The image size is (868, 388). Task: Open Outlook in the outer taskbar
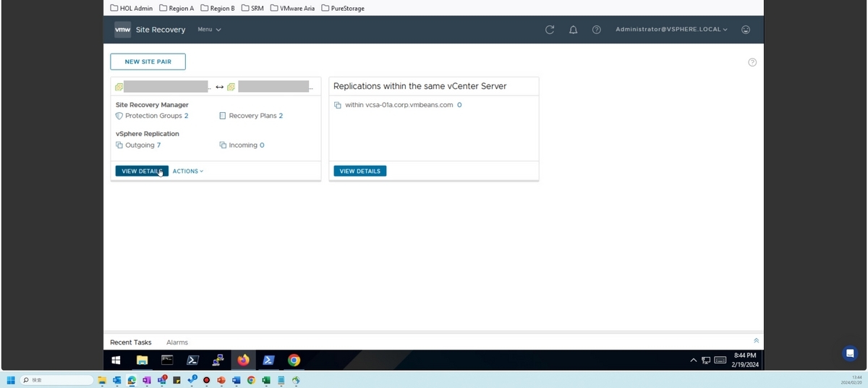116,380
